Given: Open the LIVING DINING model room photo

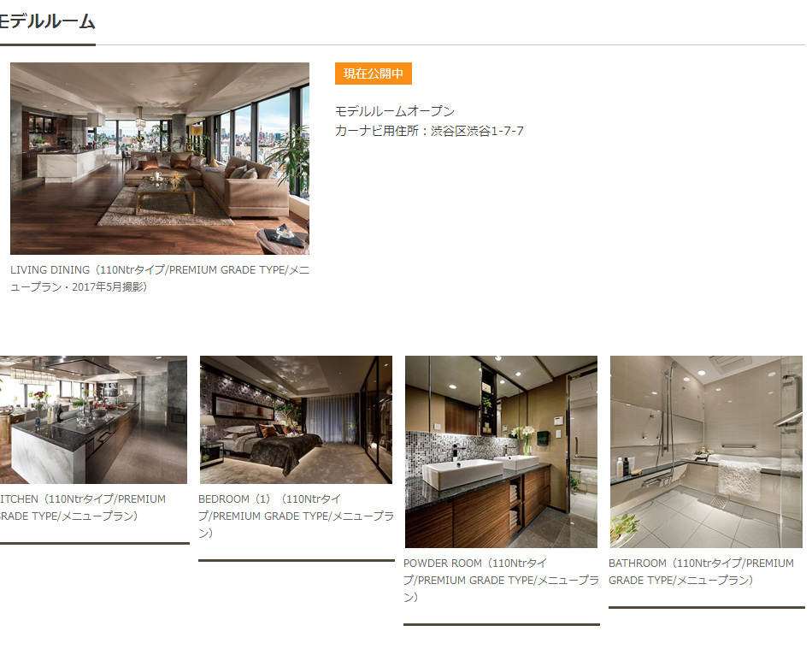Looking at the screenshot, I should (160, 158).
